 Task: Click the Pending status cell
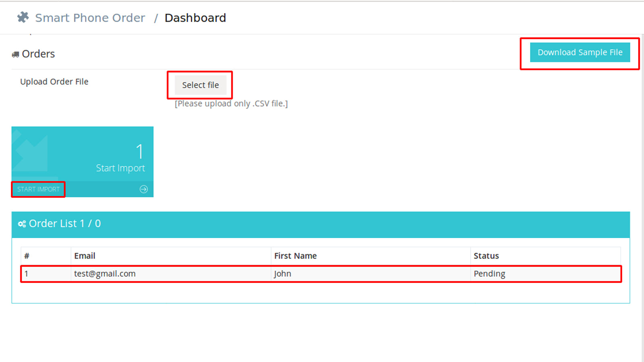[x=545, y=274]
